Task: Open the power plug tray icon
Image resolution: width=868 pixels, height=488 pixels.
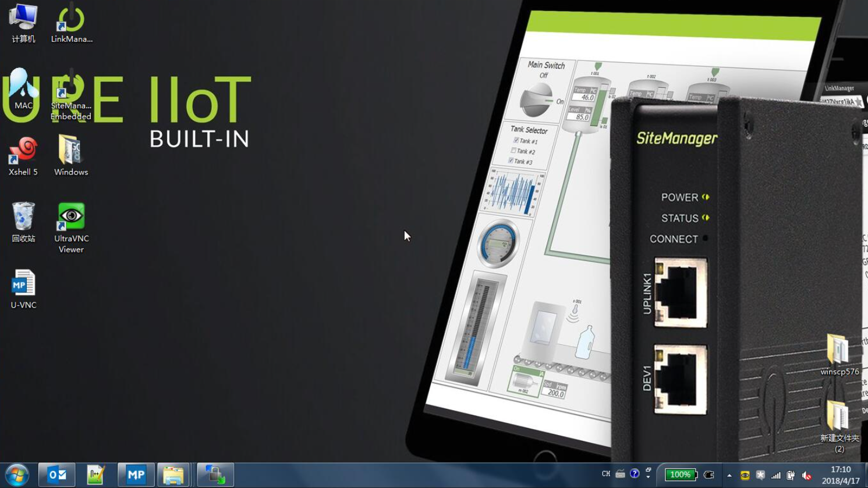Action: click(791, 476)
